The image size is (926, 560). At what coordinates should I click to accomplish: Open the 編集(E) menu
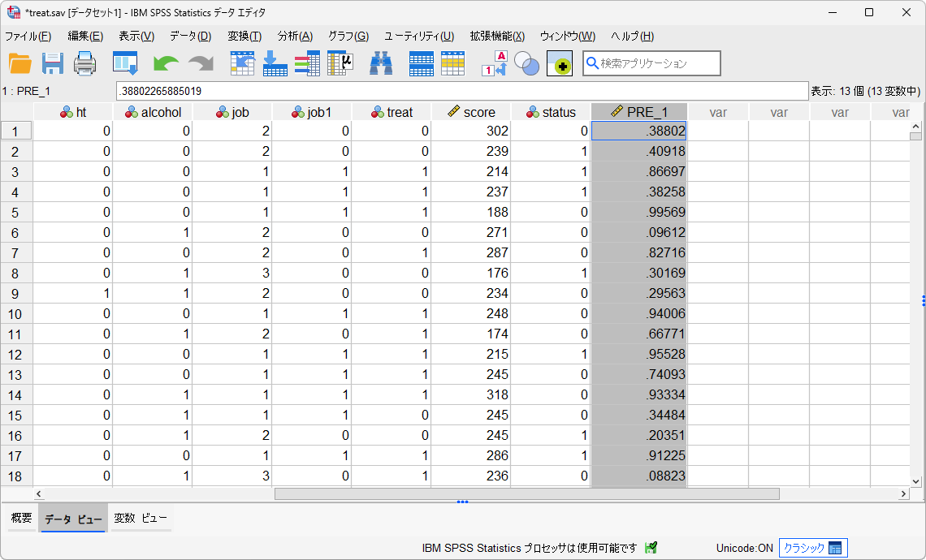coord(85,37)
